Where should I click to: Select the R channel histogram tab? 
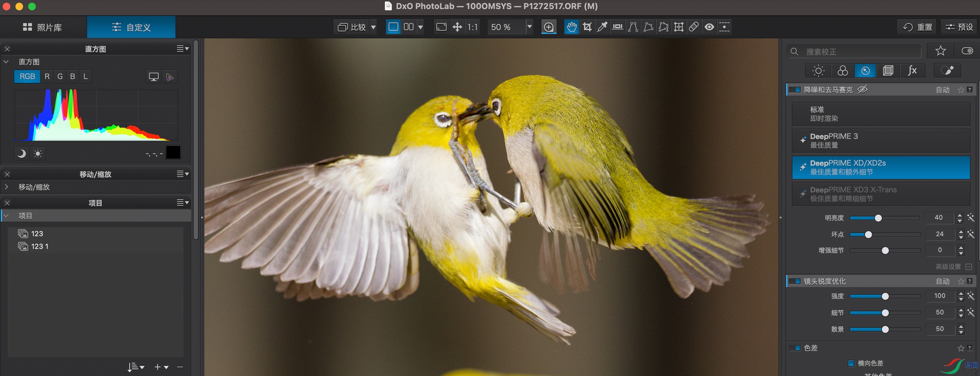click(x=47, y=76)
